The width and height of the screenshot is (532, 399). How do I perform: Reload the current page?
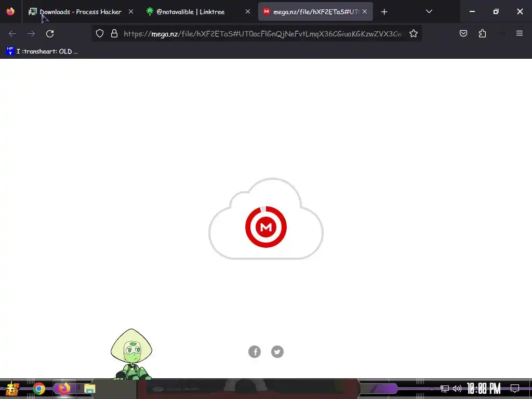[50, 34]
